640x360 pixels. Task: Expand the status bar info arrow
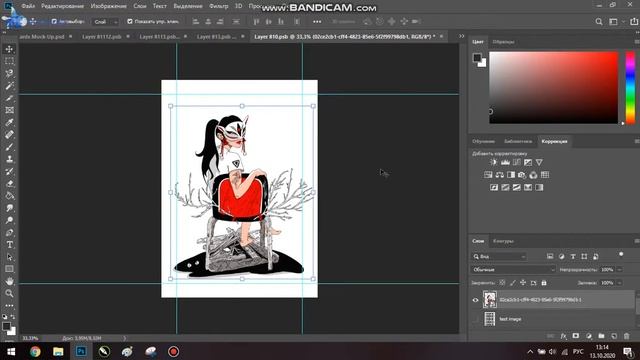[x=124, y=338]
